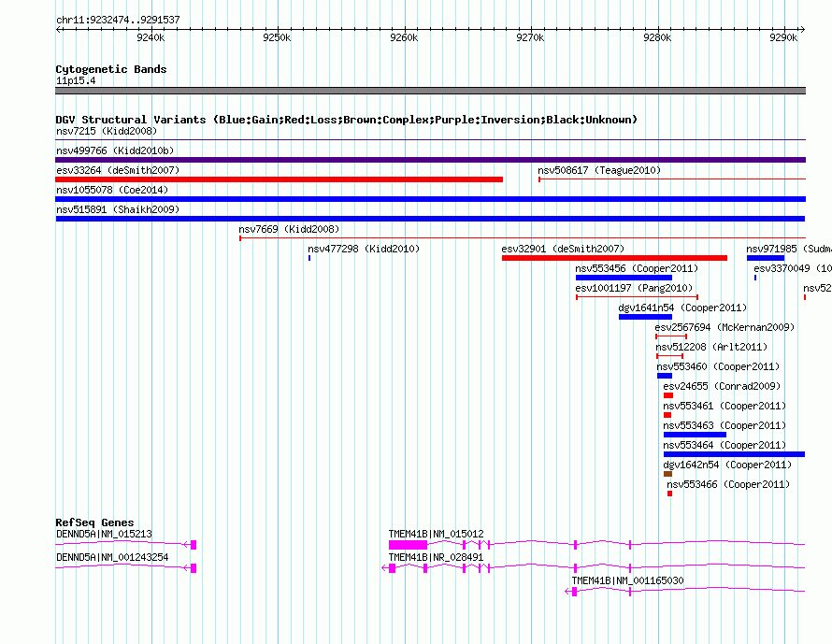The image size is (832, 644).
Task: Click the TMEM41B|NM_015012 gene label
Action: (437, 534)
